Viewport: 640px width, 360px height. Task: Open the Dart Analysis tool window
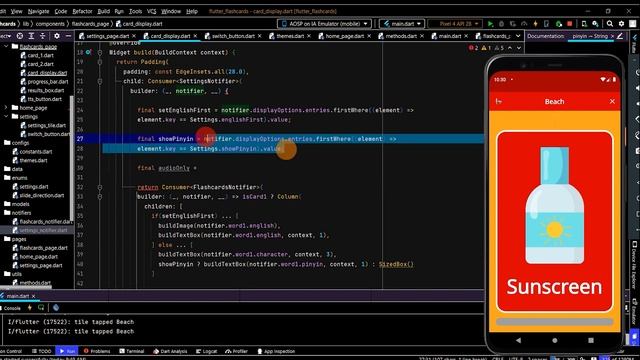click(x=170, y=351)
